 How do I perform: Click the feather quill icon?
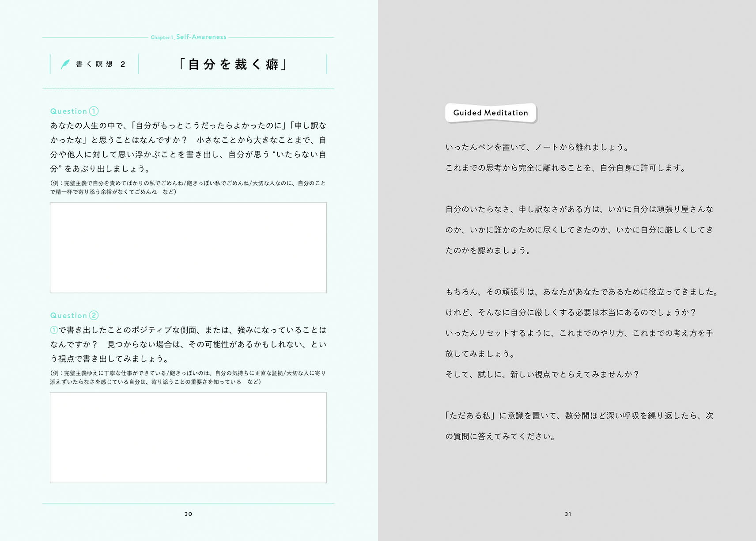(65, 64)
